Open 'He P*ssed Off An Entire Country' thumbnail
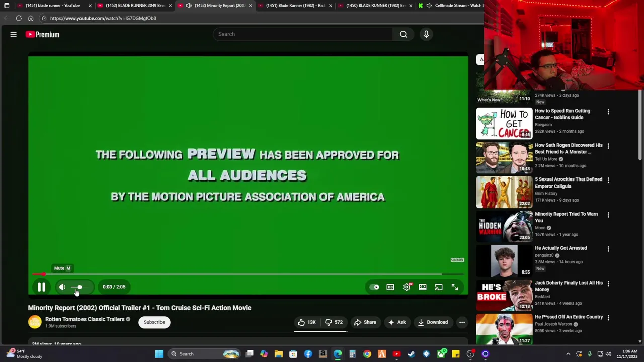 [x=504, y=329]
